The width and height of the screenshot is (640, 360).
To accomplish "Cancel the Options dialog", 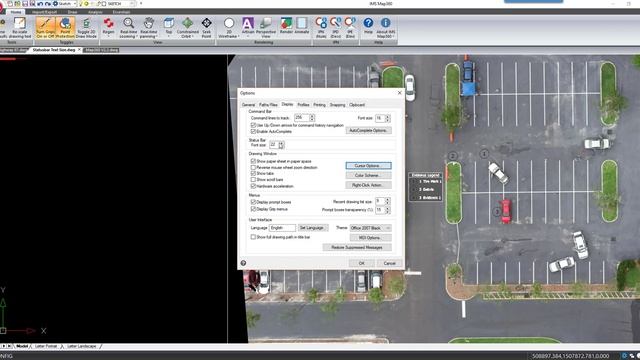I will 390,263.
